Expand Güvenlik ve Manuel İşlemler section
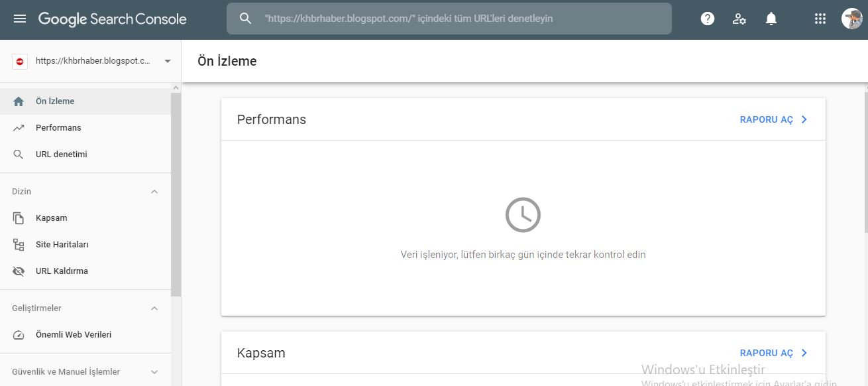Screen dimensions: 868x386 [x=154, y=372]
